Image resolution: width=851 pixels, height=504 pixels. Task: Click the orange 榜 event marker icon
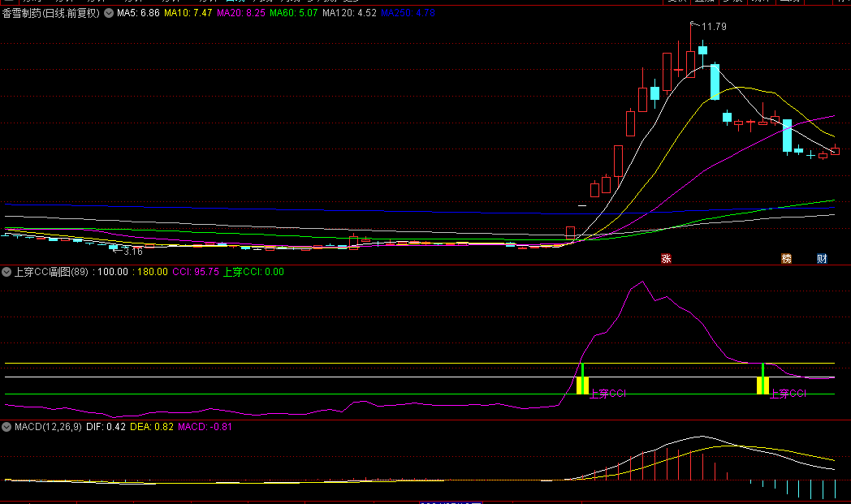786,259
